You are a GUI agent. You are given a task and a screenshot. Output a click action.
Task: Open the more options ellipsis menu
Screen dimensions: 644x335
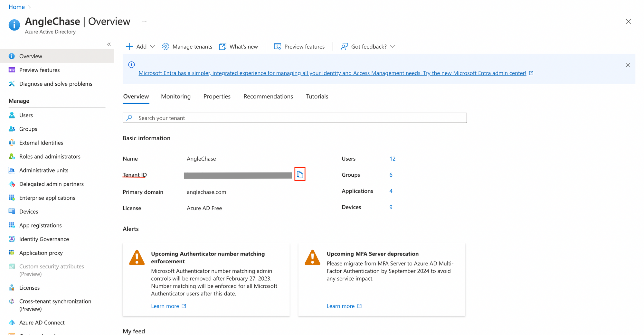(144, 22)
